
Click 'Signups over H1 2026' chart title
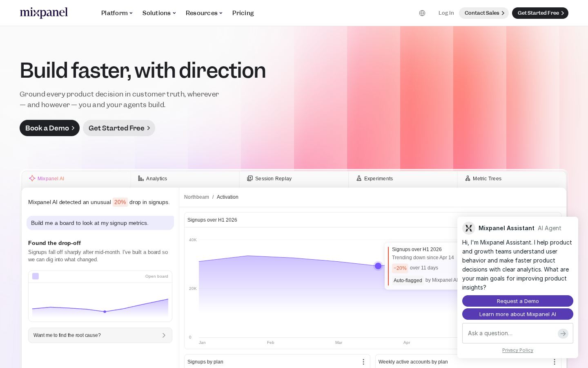pyautogui.click(x=212, y=220)
